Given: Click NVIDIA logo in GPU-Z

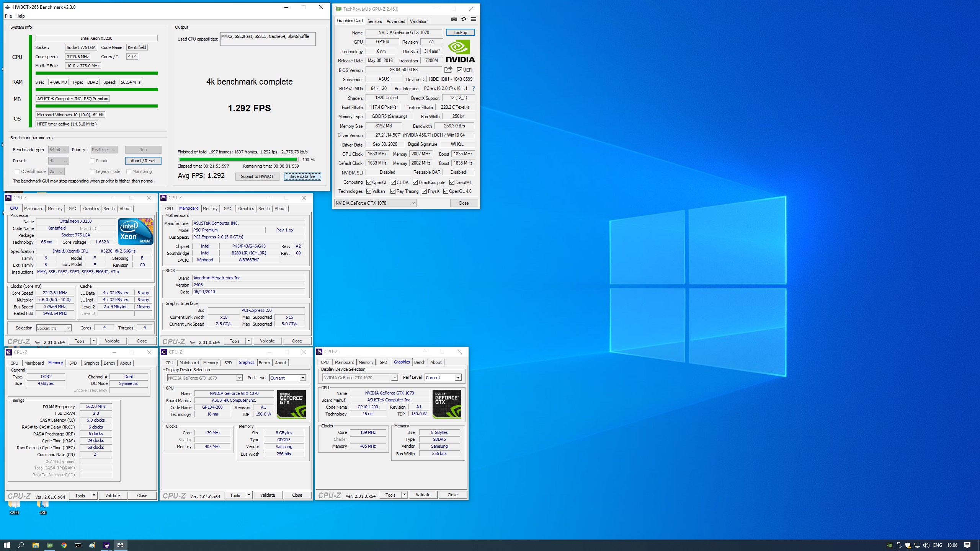Looking at the screenshot, I should (460, 51).
